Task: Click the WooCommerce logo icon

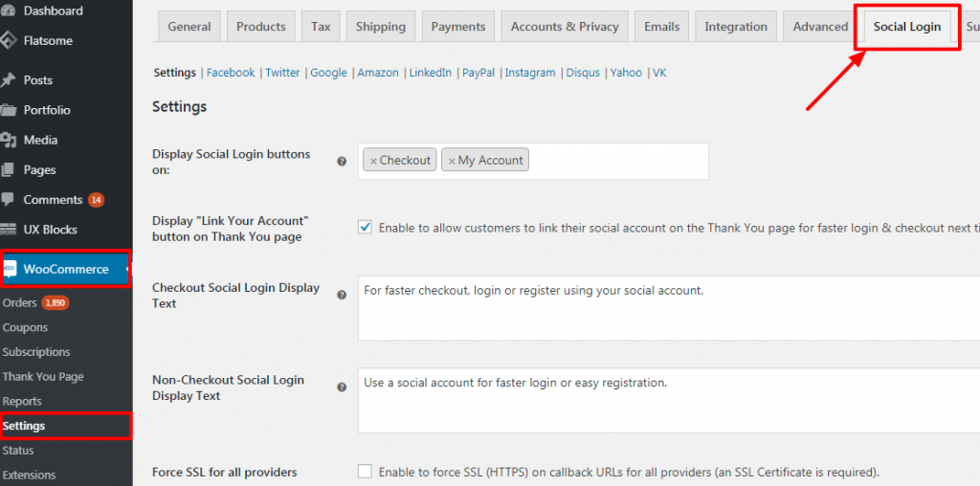Action: [x=10, y=269]
